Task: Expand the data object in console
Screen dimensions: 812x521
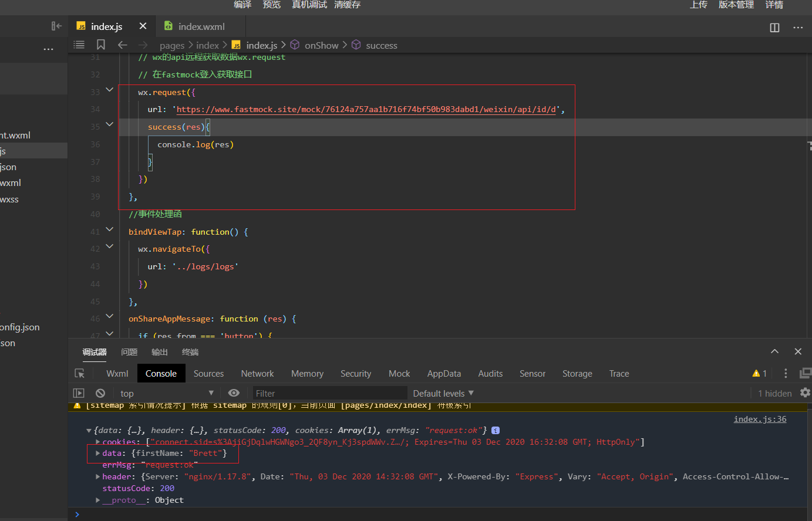Action: (x=97, y=453)
